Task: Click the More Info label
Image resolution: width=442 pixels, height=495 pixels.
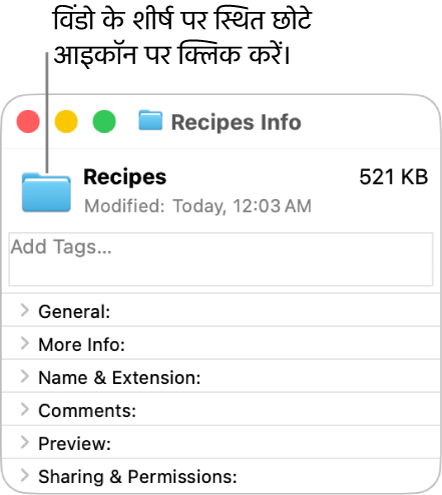Action: pos(82,345)
